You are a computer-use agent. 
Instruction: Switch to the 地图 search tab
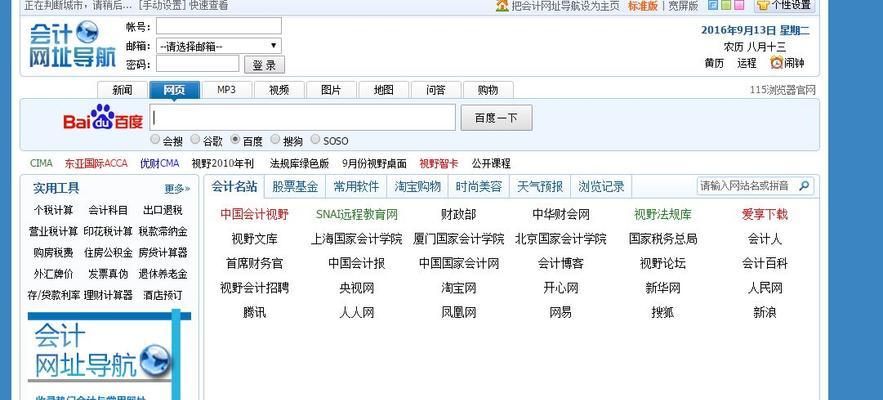[383, 90]
